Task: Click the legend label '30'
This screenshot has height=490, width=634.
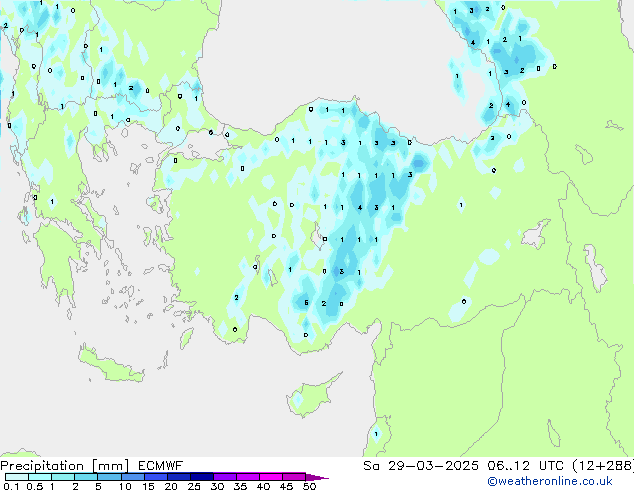Action: [x=217, y=486]
